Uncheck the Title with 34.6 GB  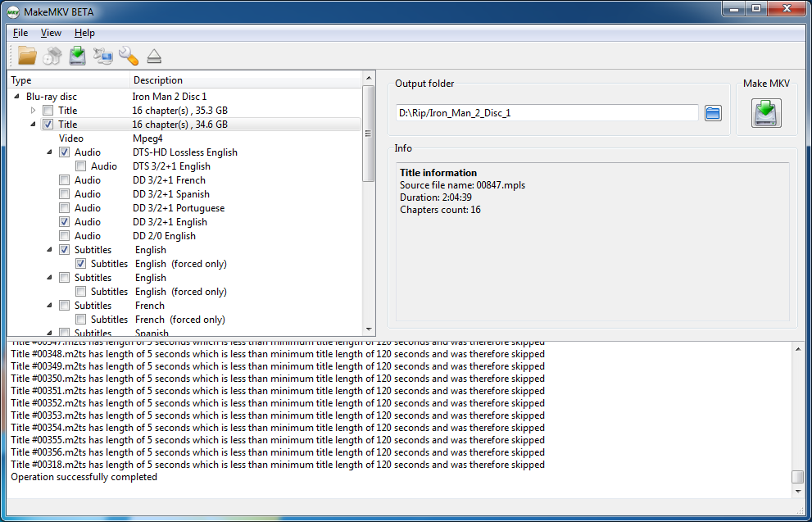pos(48,125)
